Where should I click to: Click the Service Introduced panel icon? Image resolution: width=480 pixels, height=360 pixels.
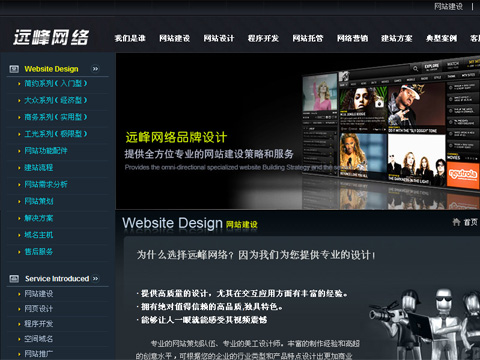pyautogui.click(x=14, y=279)
